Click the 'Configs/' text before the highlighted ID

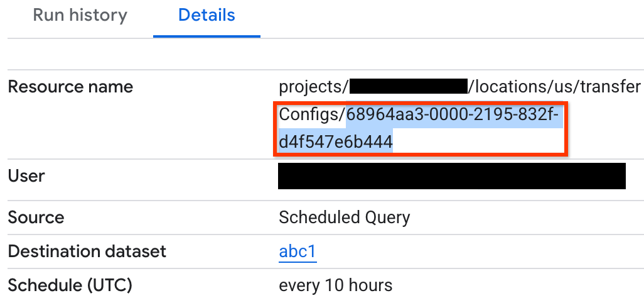pyautogui.click(x=312, y=115)
